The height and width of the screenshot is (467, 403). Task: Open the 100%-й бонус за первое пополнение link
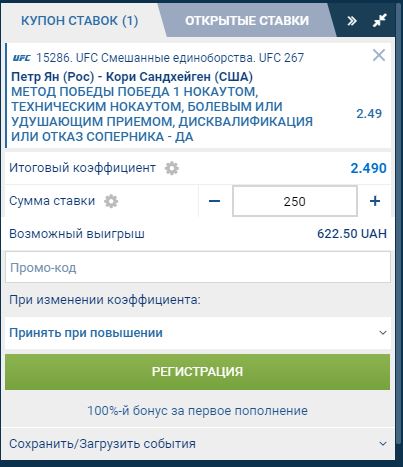(x=198, y=411)
